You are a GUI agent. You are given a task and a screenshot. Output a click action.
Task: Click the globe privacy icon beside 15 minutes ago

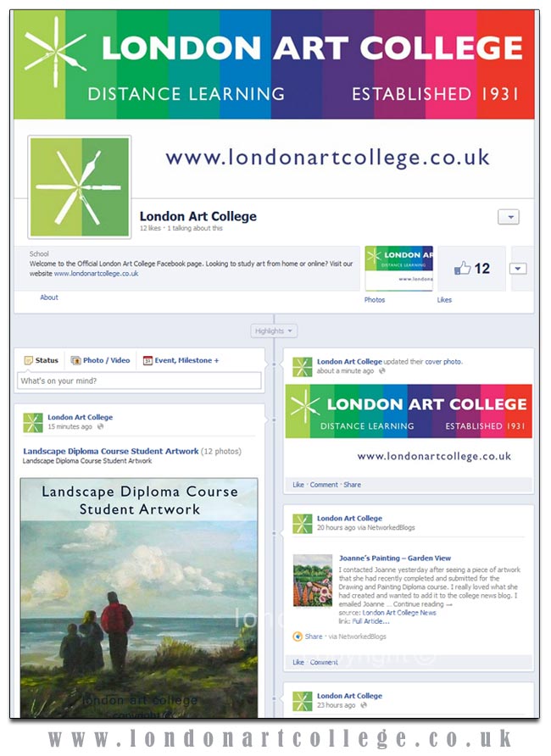[100, 426]
